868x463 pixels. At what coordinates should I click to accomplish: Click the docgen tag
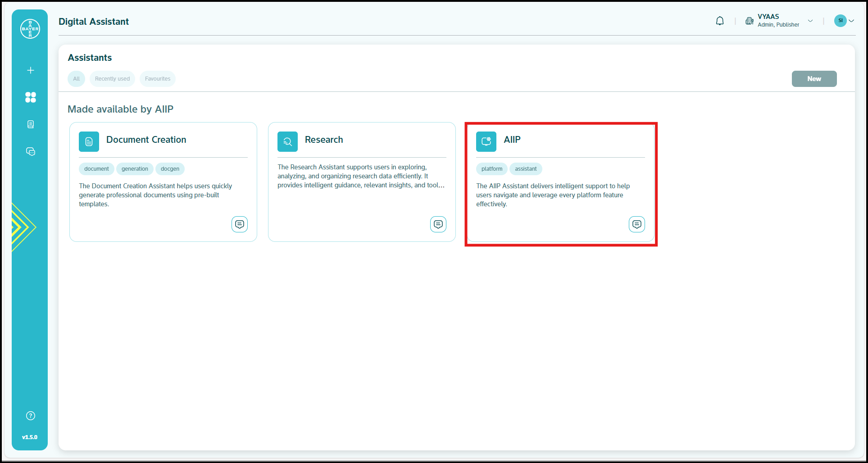click(x=170, y=169)
